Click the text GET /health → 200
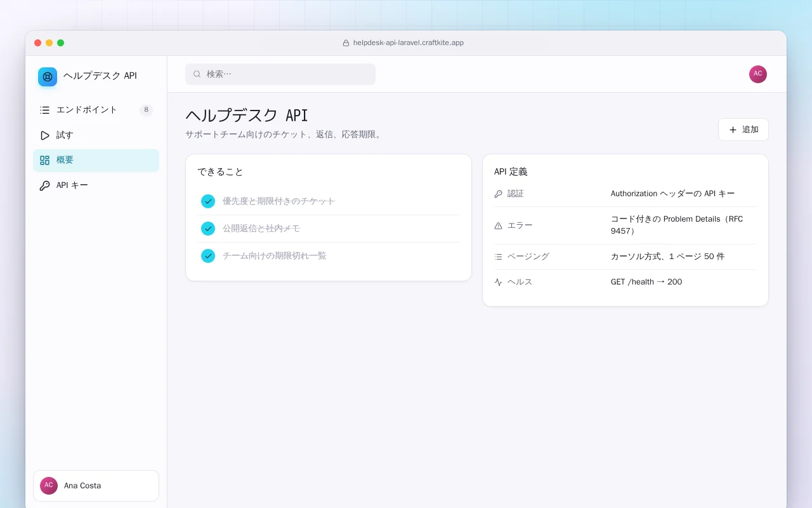 point(646,282)
